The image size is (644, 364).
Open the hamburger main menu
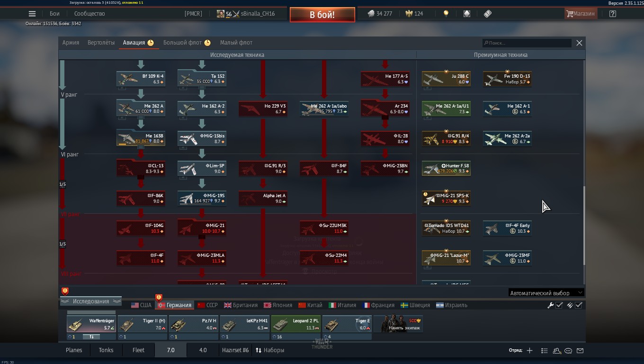pyautogui.click(x=32, y=14)
